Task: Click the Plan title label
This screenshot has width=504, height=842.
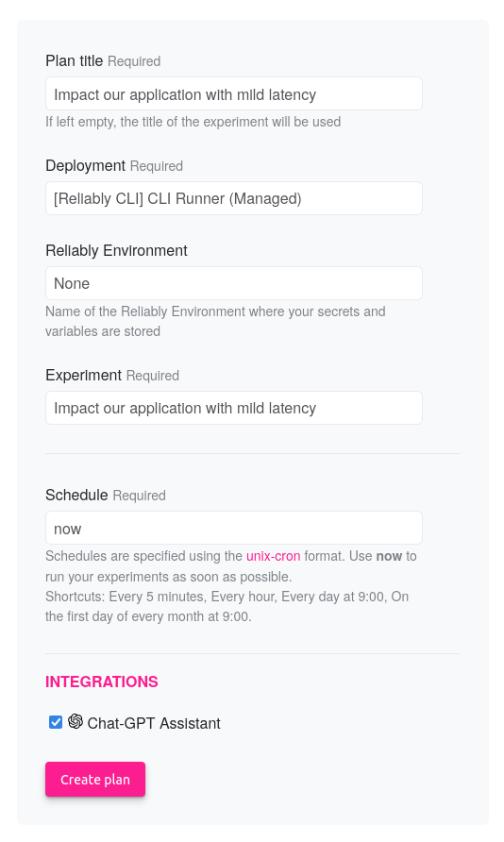Action: (x=74, y=60)
